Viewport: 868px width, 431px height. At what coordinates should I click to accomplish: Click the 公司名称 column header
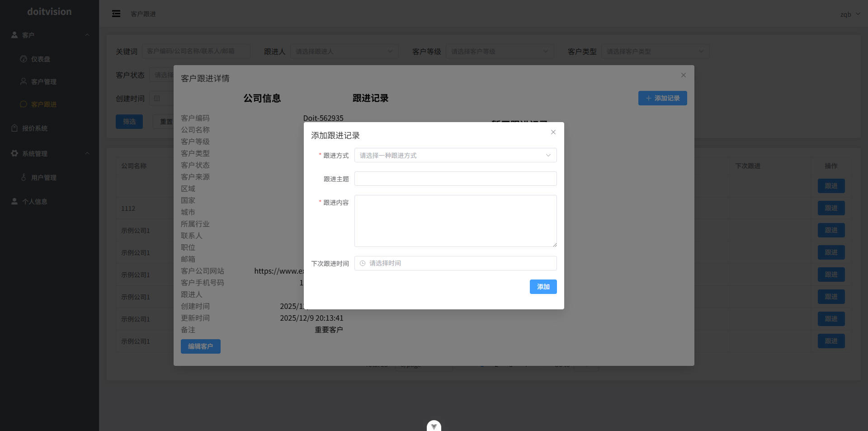(134, 166)
